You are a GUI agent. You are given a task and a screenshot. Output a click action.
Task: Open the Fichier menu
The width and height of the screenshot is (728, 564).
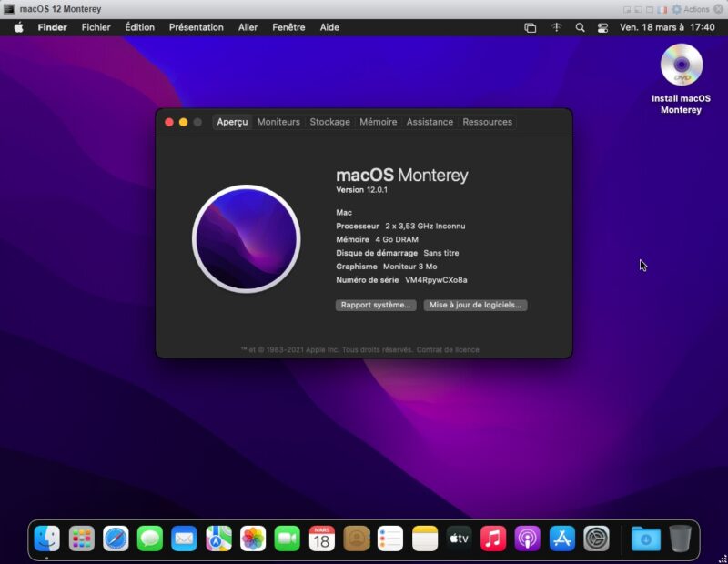96,27
